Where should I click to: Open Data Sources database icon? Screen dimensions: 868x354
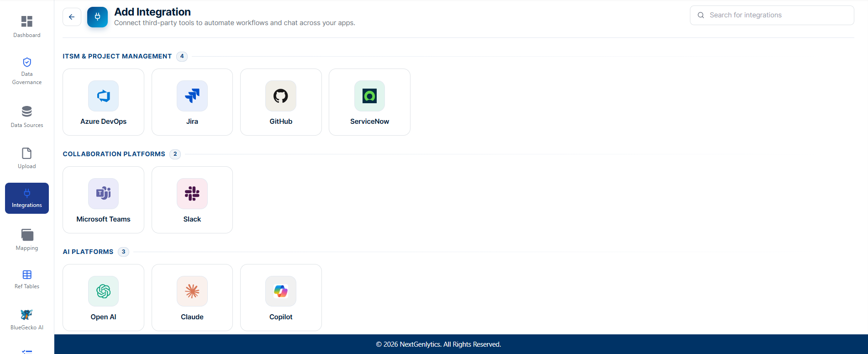[27, 111]
